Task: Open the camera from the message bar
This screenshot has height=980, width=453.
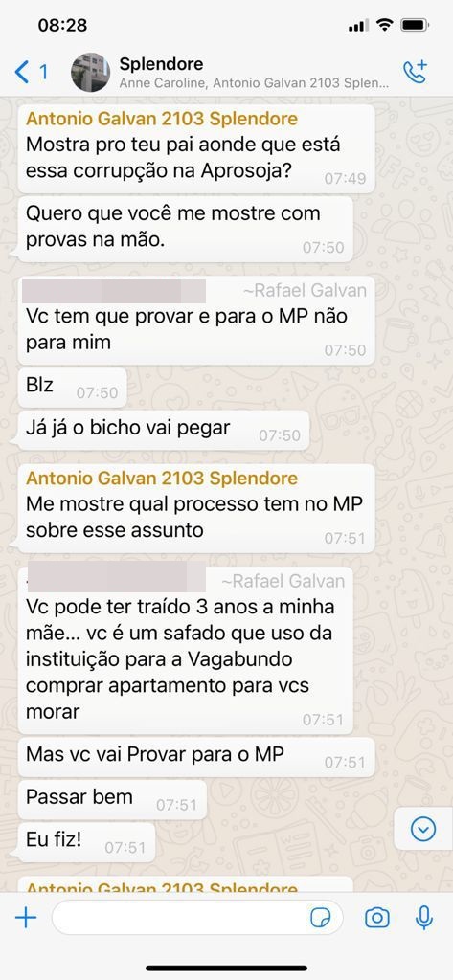Action: [376, 918]
